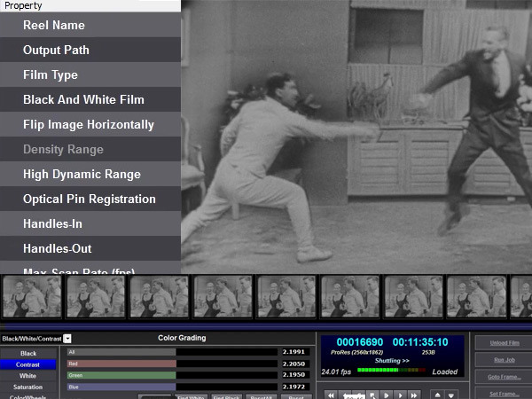Click the Find White button
The width and height of the screenshot is (532, 399).
pos(191,396)
